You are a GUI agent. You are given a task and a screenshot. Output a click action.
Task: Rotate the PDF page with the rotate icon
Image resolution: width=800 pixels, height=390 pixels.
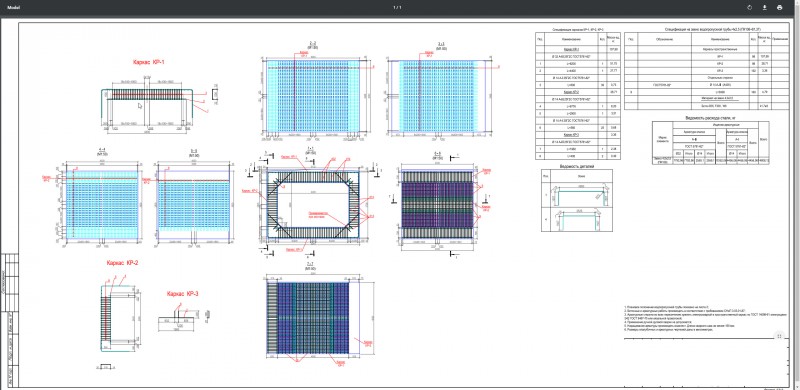[x=749, y=8]
